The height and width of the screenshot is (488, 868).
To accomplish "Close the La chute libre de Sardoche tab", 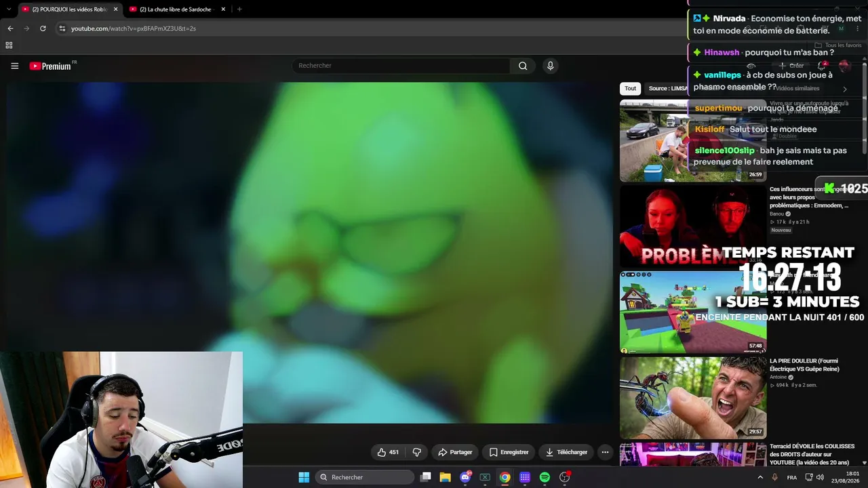I will [x=223, y=9].
